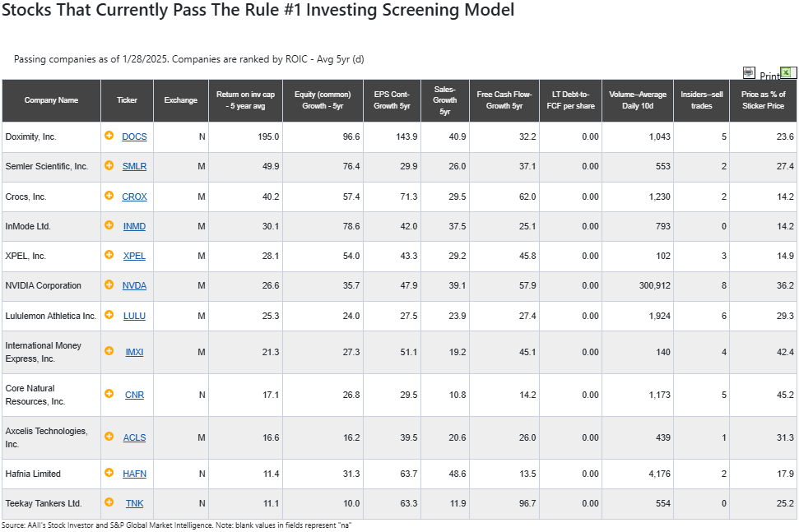The image size is (799, 532).
Task: Expand the Axcelis Technologies row plus icon
Action: point(109,437)
